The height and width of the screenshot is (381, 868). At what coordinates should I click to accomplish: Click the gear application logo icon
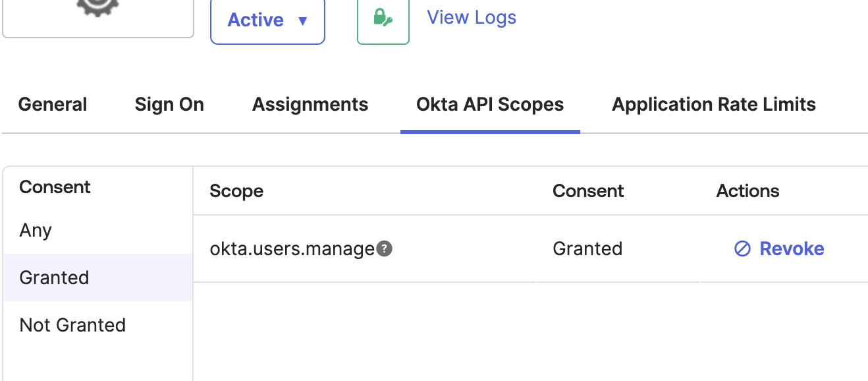click(97, 7)
